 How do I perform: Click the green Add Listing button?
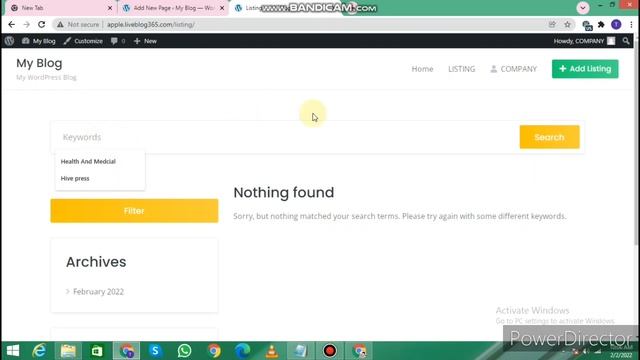coord(585,69)
